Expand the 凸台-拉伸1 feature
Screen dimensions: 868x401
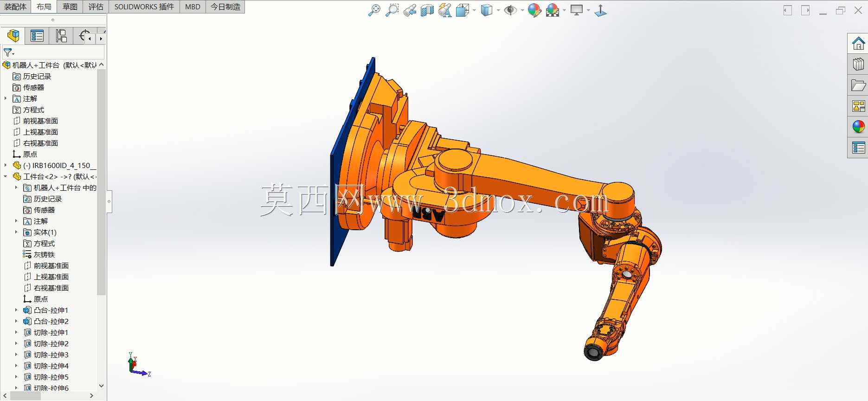click(16, 310)
